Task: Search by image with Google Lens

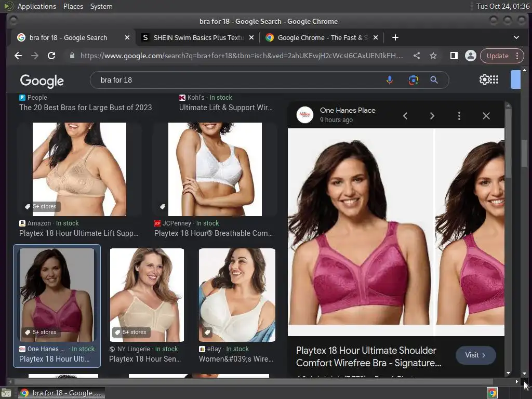Action: [x=413, y=80]
